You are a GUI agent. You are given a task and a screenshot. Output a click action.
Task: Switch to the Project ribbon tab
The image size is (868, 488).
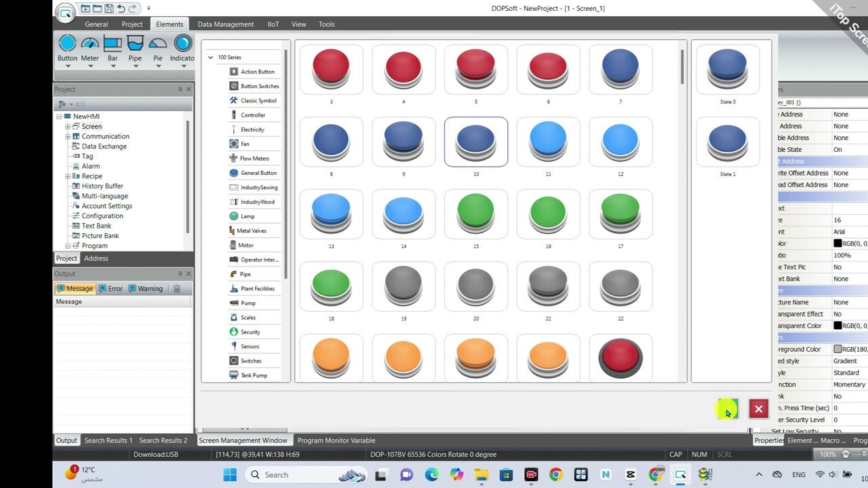click(132, 24)
